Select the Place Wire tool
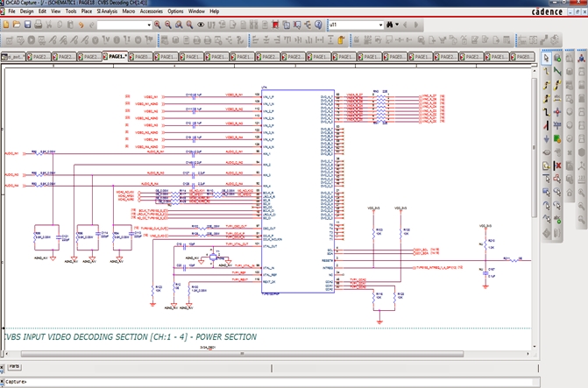Viewport: 588px width, 388px height. (x=546, y=71)
